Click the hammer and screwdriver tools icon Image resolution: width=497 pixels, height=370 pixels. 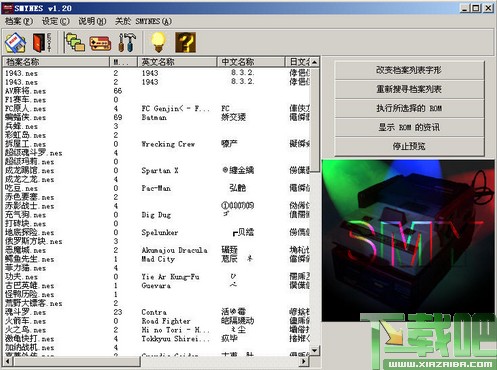click(127, 42)
